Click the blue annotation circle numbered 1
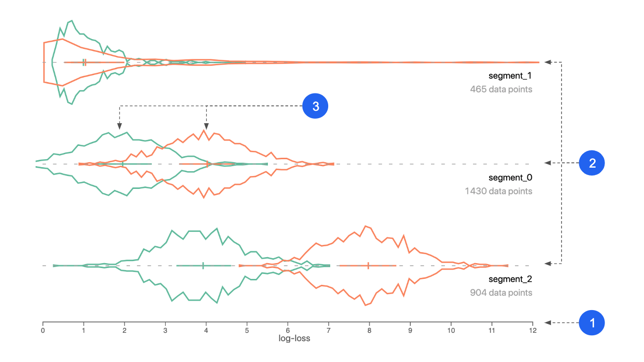Viewport: 644px width, 362px height. [592, 322]
